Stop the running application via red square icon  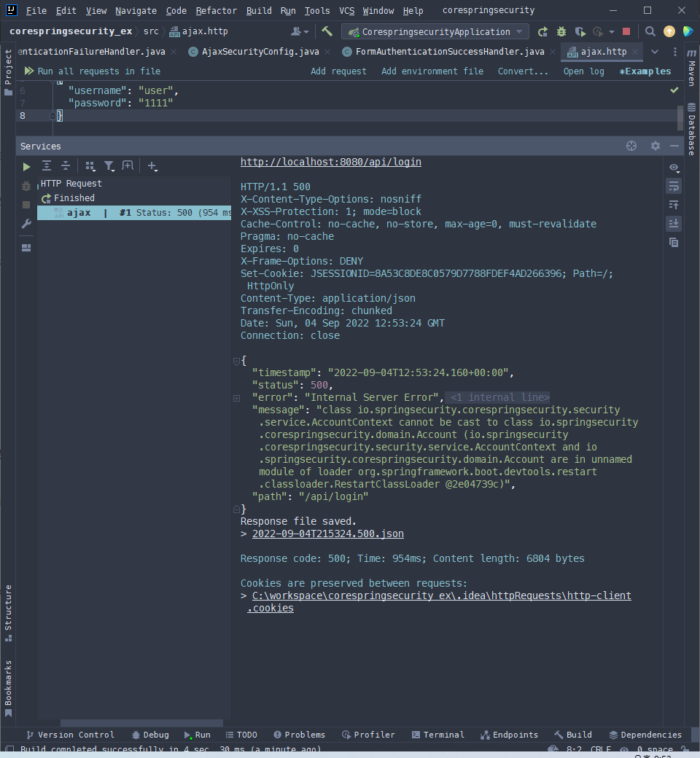[x=626, y=31]
